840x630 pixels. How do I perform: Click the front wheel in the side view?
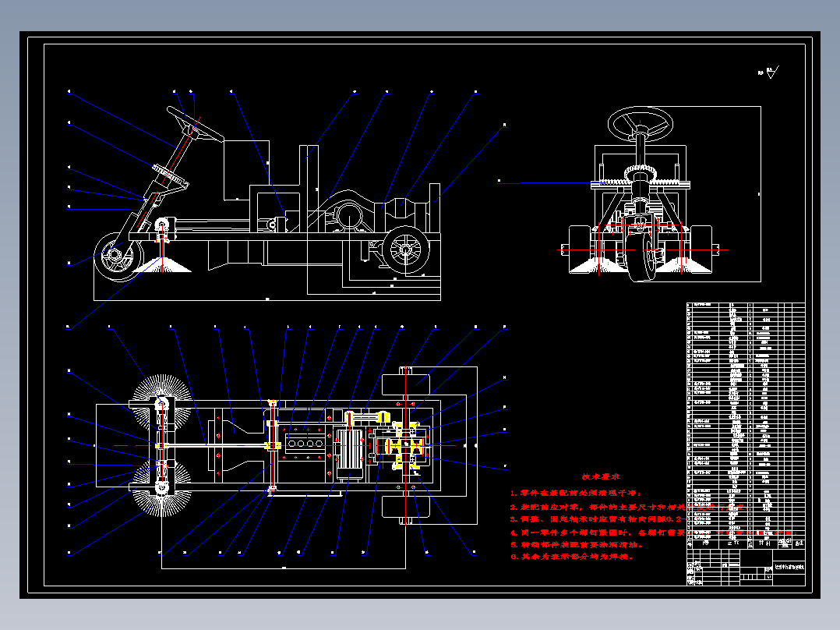tap(118, 257)
